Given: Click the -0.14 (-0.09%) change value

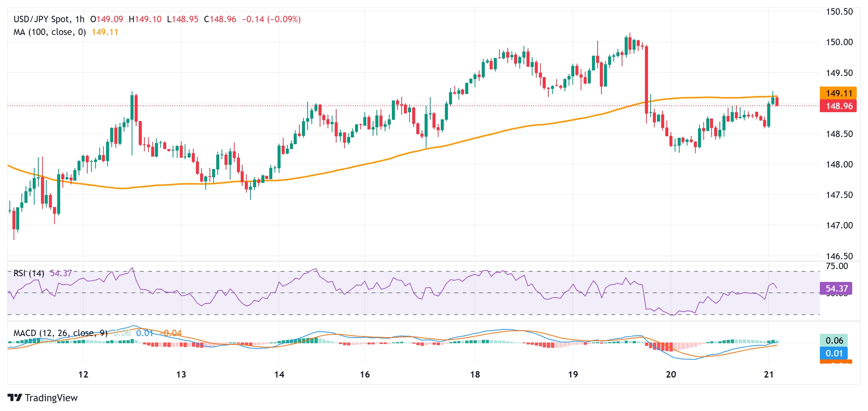Looking at the screenshot, I should [x=271, y=19].
